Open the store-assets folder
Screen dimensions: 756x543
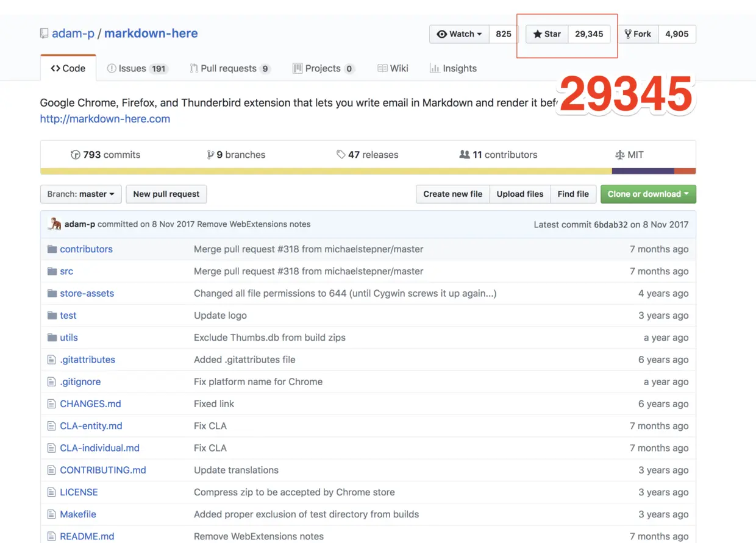tap(87, 293)
